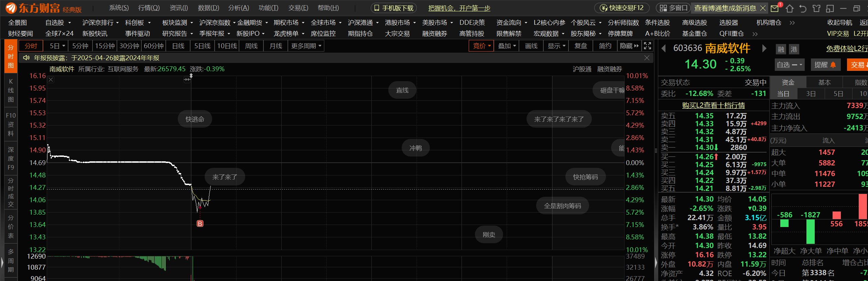Click the 融 margin trading badge
The image size is (868, 281).
(781, 49)
